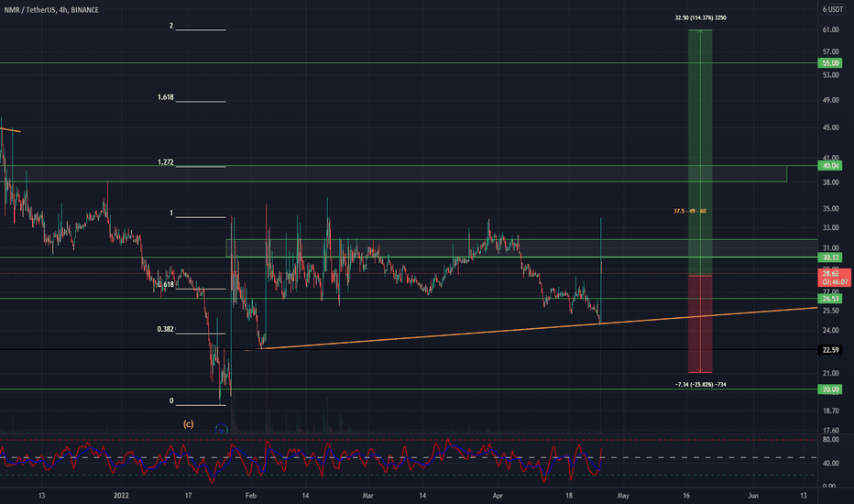The width and height of the screenshot is (854, 504).
Task: Click the 45.00 price axis tick
Action: (x=830, y=127)
